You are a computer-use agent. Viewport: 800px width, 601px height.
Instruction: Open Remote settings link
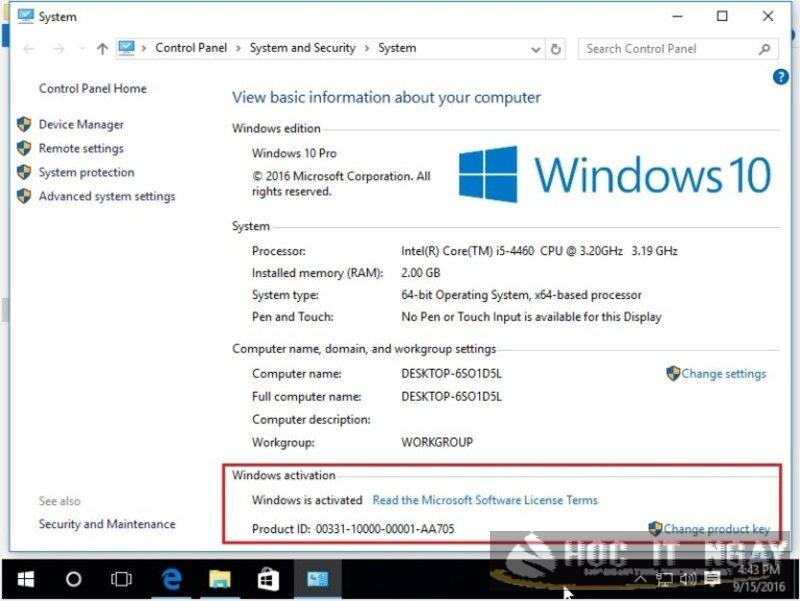[81, 148]
